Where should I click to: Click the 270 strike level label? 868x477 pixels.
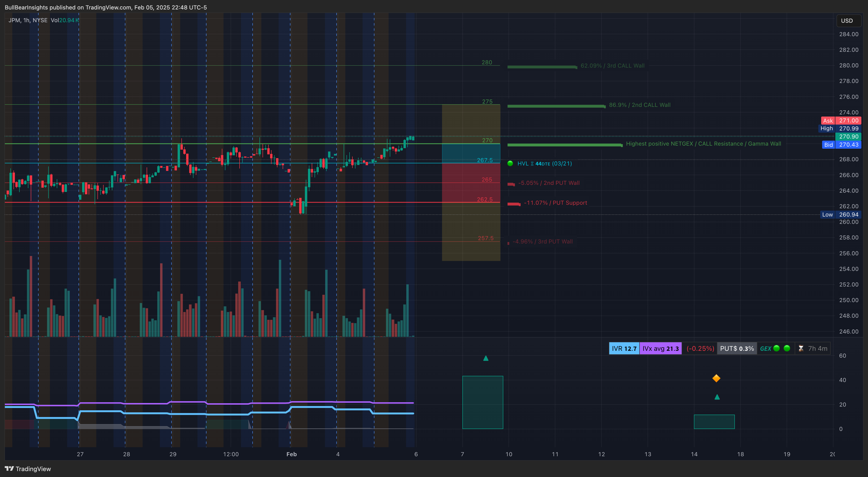pyautogui.click(x=487, y=140)
